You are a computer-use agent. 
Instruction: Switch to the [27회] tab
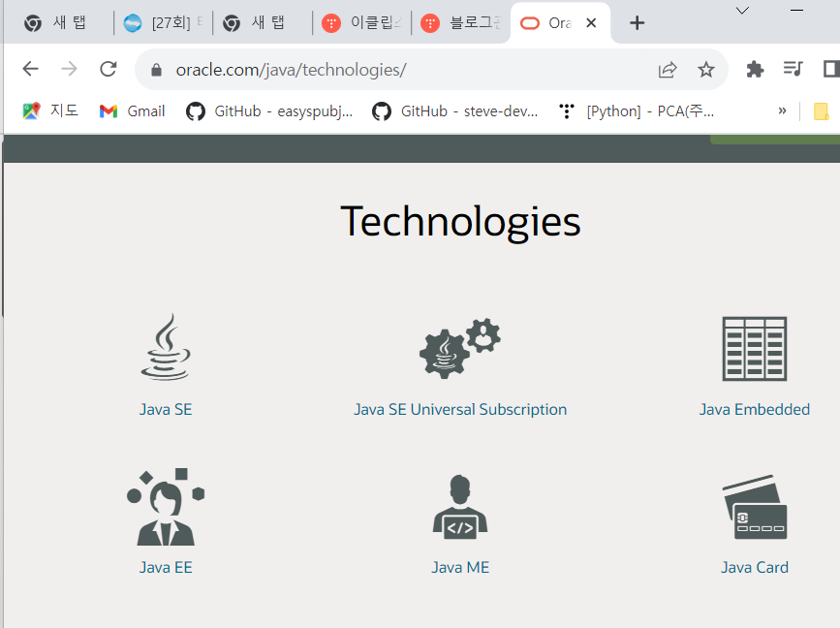pyautogui.click(x=163, y=23)
